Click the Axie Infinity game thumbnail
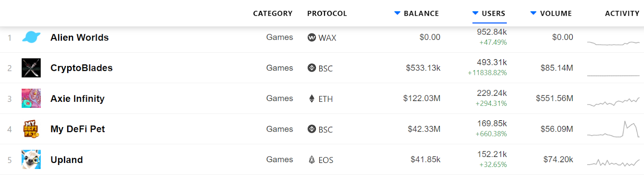This screenshot has height=175, width=644. pyautogui.click(x=31, y=99)
